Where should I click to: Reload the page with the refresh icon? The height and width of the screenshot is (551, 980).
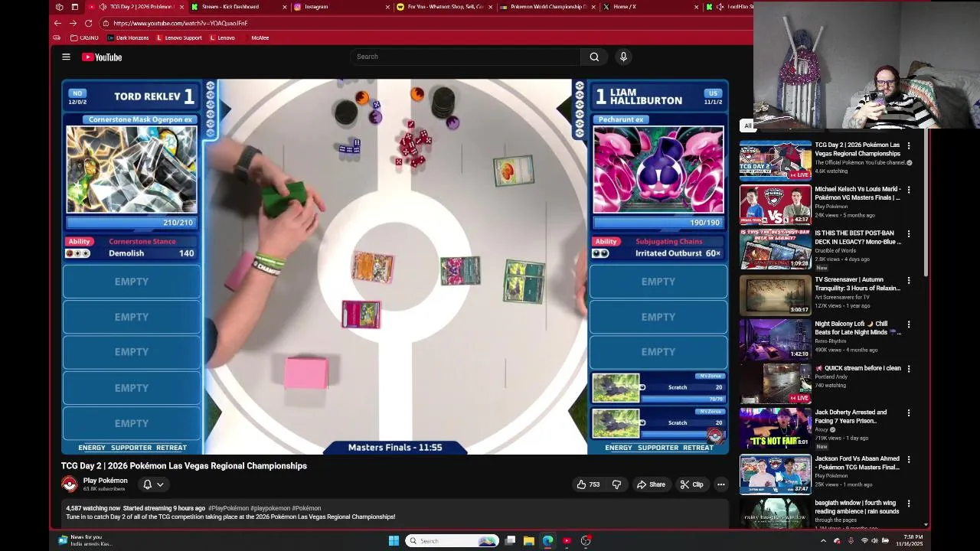pos(88,23)
